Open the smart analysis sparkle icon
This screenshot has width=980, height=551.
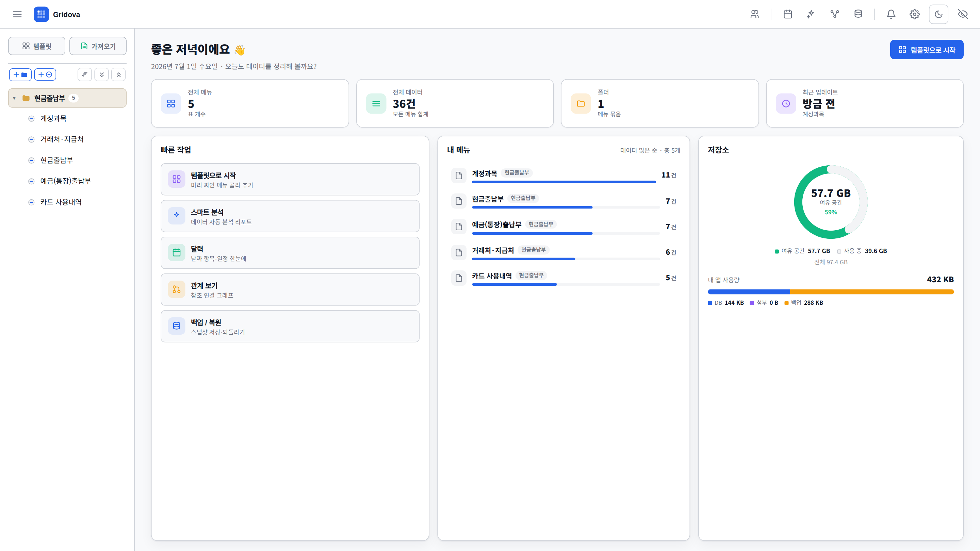point(811,14)
